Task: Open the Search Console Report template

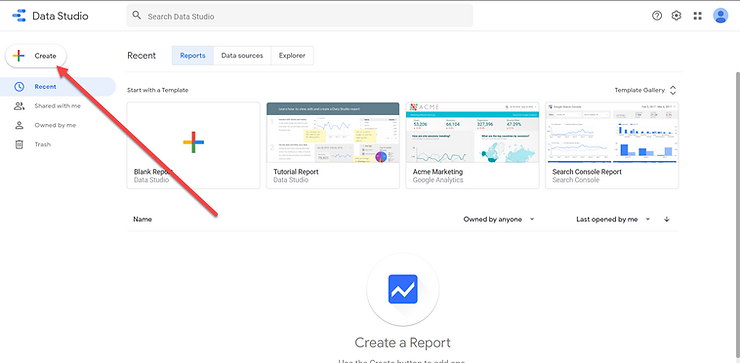Action: coord(612,145)
